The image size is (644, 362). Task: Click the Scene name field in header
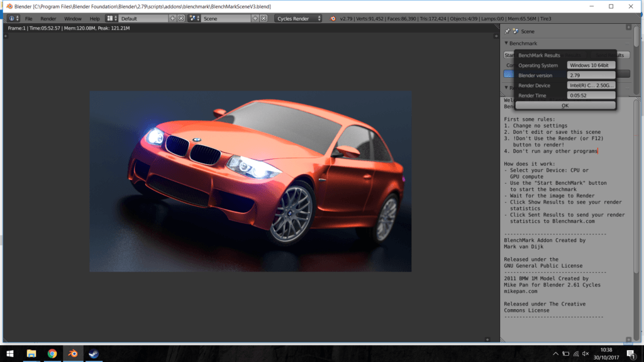(x=226, y=18)
